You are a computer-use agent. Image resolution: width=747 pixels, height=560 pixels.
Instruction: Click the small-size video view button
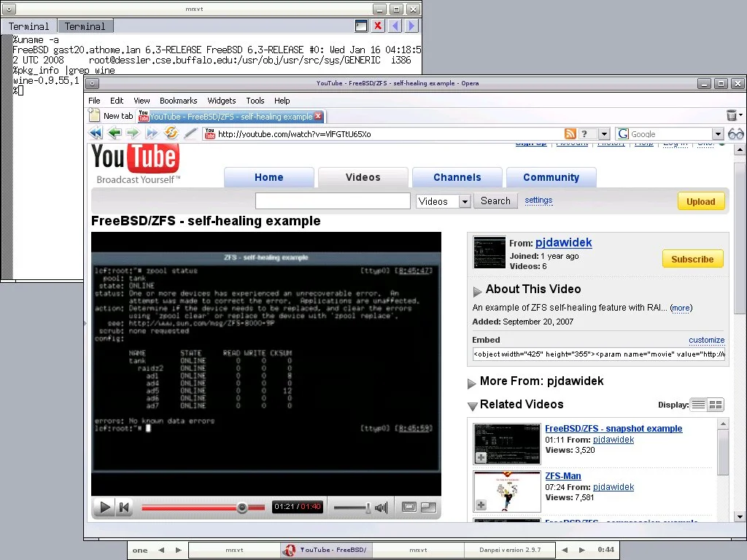(409, 507)
